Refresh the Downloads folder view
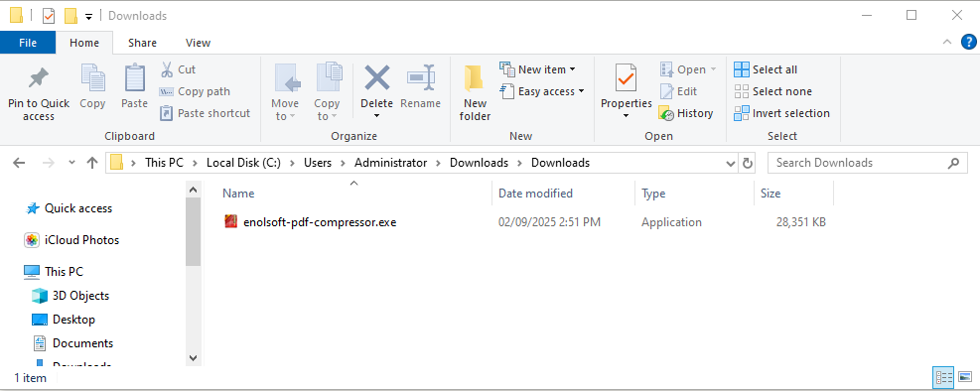This screenshot has width=980, height=391. tap(747, 163)
